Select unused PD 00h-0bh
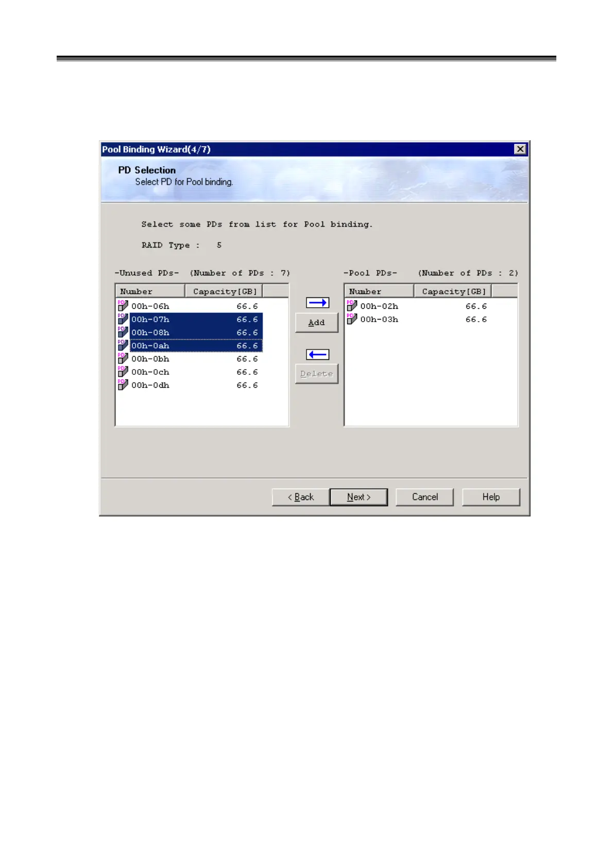This screenshot has width=613, height=868. click(x=190, y=359)
